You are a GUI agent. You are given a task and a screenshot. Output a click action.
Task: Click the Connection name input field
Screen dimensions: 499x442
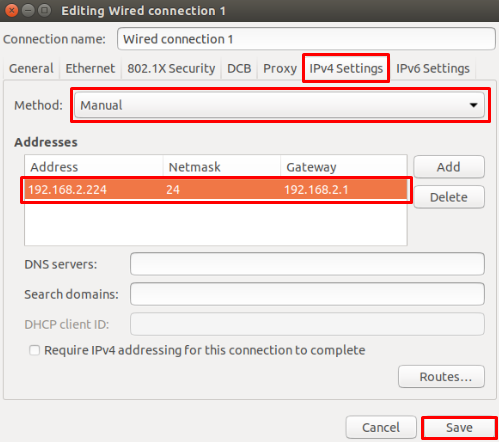(306, 39)
